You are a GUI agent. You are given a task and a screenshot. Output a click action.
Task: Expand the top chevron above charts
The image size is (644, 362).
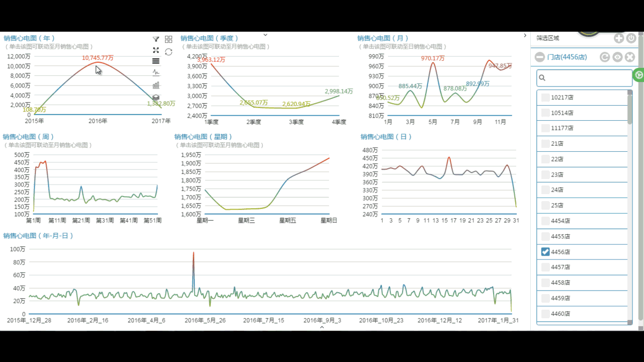point(265,35)
